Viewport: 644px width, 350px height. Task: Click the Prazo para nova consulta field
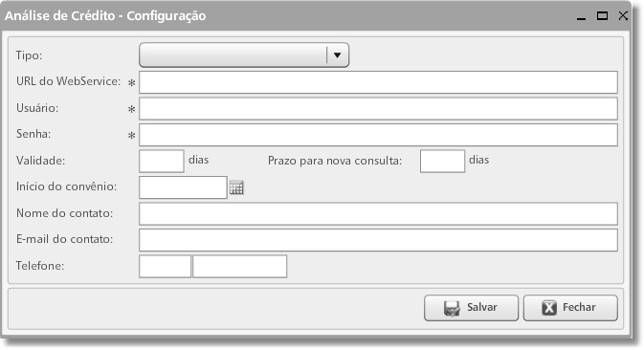pyautogui.click(x=442, y=162)
